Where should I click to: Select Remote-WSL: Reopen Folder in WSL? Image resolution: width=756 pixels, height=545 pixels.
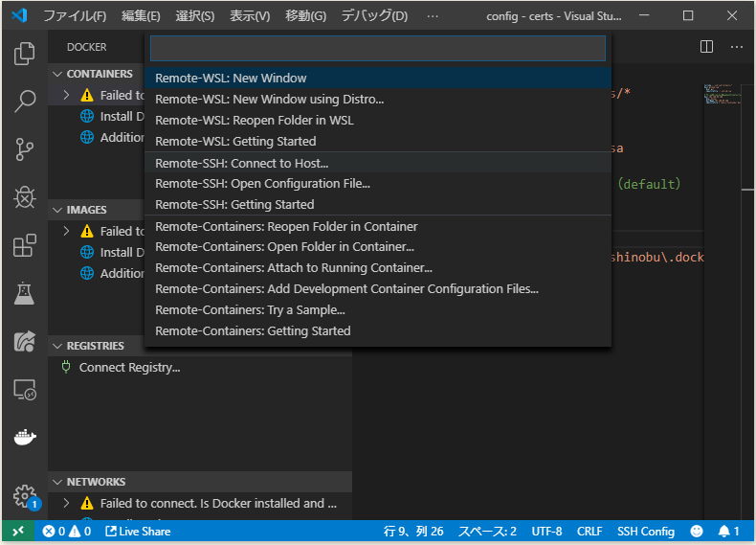click(x=378, y=120)
